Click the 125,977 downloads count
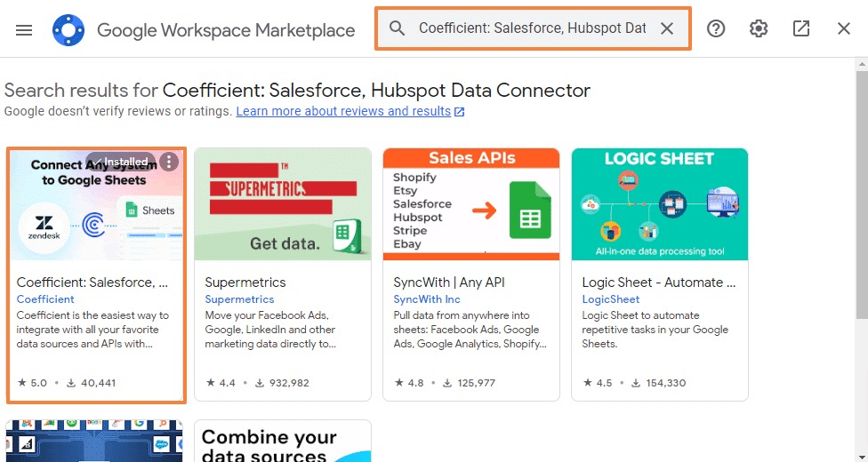The height and width of the screenshot is (462, 868). [470, 383]
